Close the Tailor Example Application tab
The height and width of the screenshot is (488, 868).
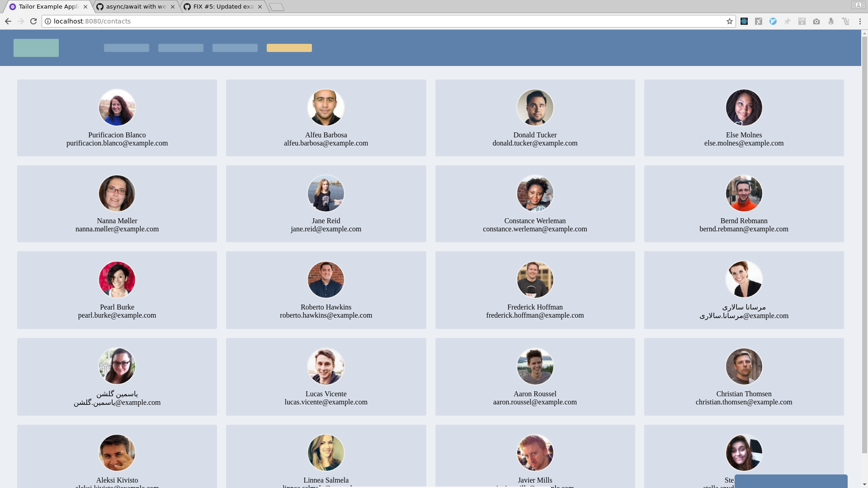[85, 7]
